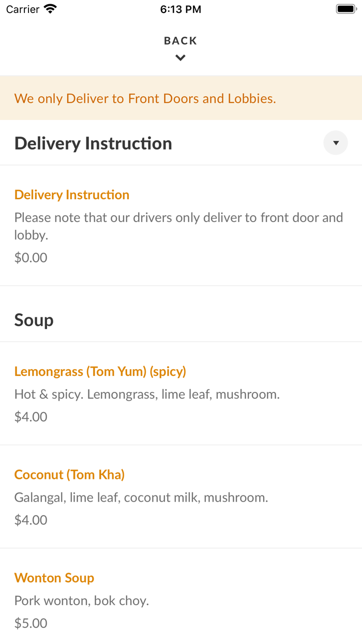This screenshot has height=644, width=362.
Task: Open the Delivery Instruction category dropdown arrow
Action: click(336, 143)
